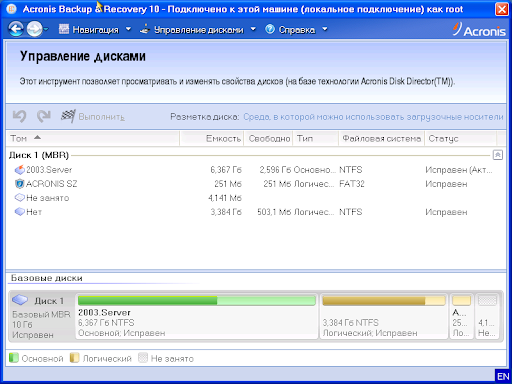Select the unallocated space block
Viewport: 512px width, 384px height.
pyautogui.click(x=487, y=316)
